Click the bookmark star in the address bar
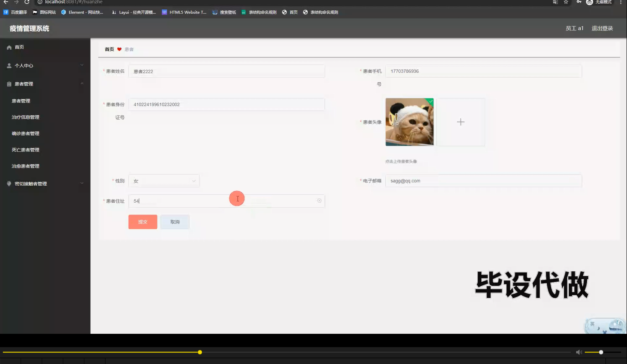The width and height of the screenshot is (627, 364). pos(565,2)
